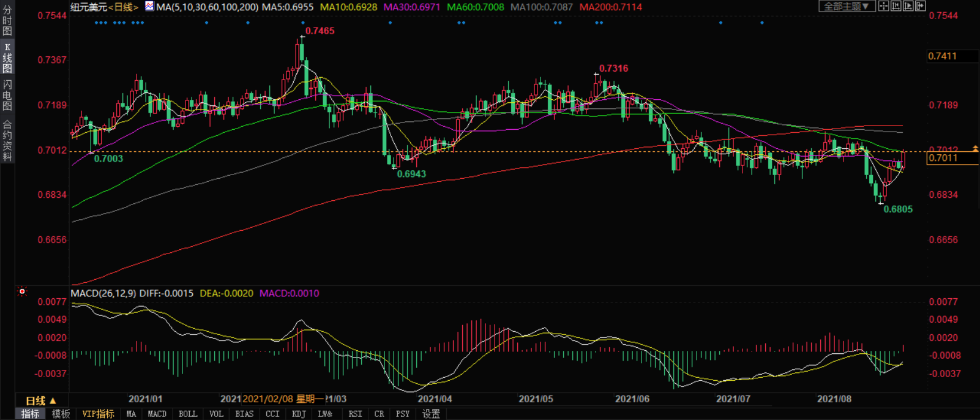Click the MA indicator chart icon
The width and height of the screenshot is (980, 420).
click(x=149, y=6)
